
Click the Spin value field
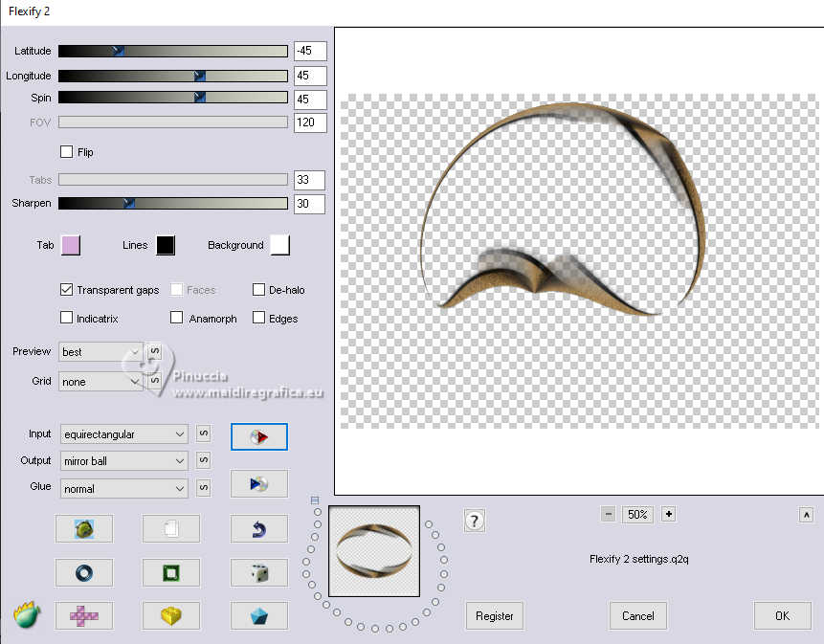coord(310,100)
